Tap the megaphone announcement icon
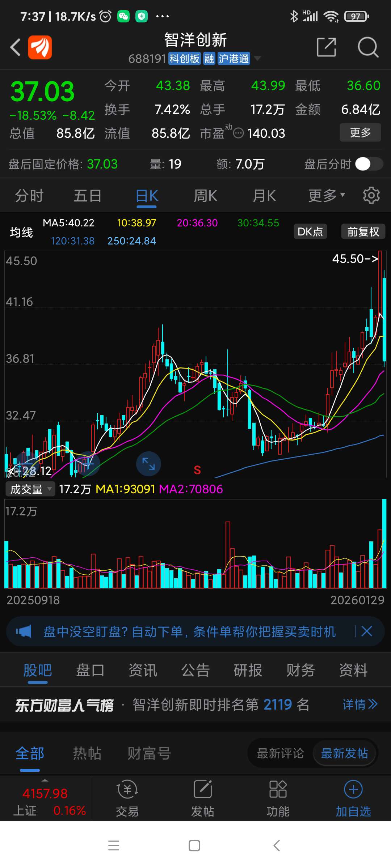 [24, 631]
